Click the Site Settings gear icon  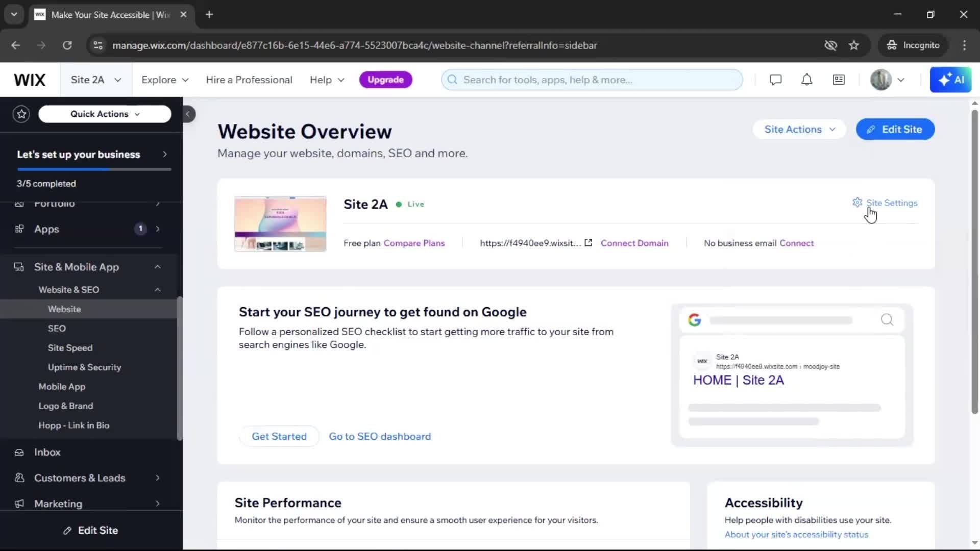pyautogui.click(x=857, y=203)
